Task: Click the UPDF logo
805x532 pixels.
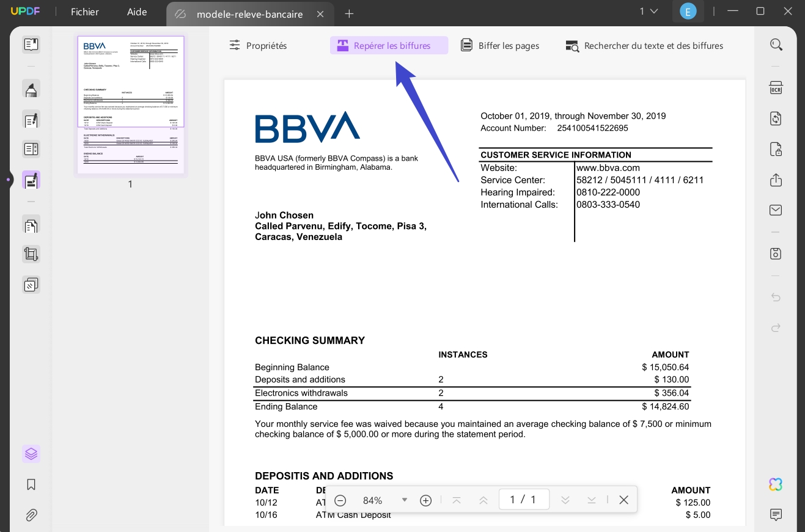Action: pyautogui.click(x=25, y=12)
